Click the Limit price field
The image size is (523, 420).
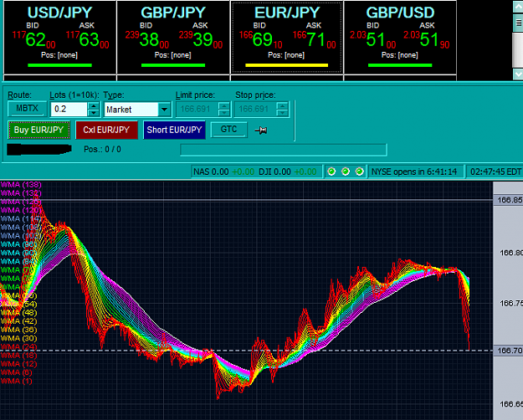click(x=197, y=109)
